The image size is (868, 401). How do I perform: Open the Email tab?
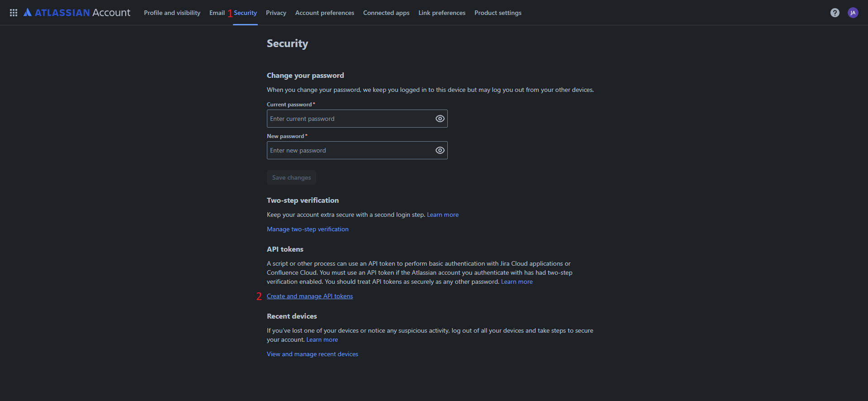click(217, 13)
